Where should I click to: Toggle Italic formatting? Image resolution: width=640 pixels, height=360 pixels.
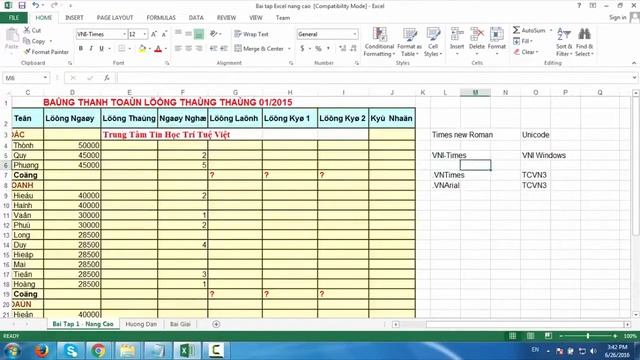point(91,49)
